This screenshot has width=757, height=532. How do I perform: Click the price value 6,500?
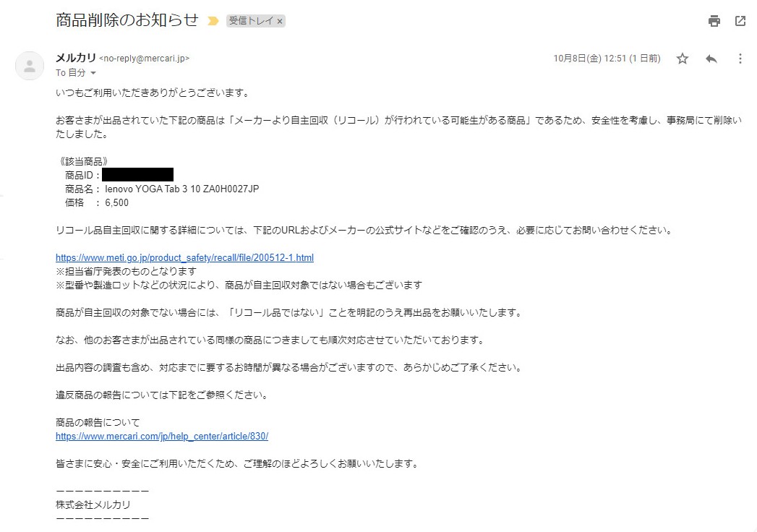pos(116,202)
